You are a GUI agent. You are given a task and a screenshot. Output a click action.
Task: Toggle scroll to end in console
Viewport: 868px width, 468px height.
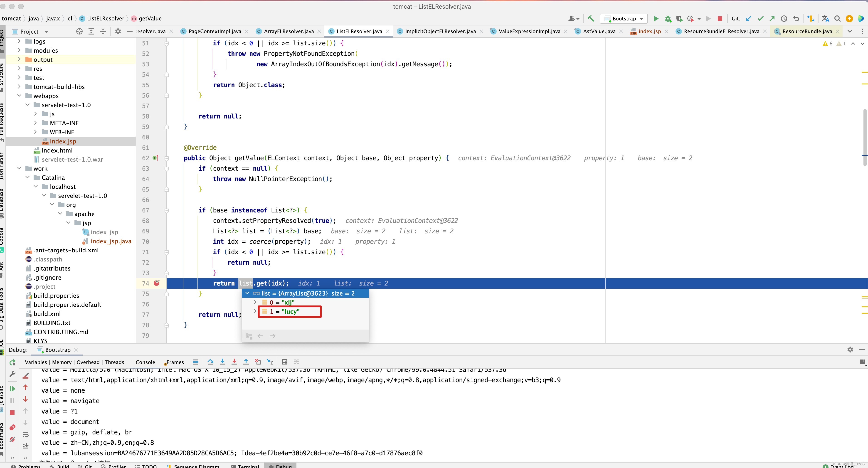[26, 446]
